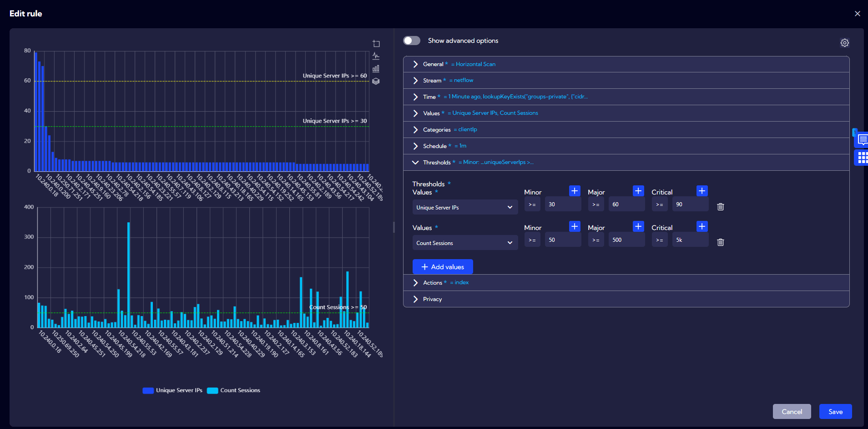Open the messages panel icon
This screenshot has width=868, height=429.
862,140
